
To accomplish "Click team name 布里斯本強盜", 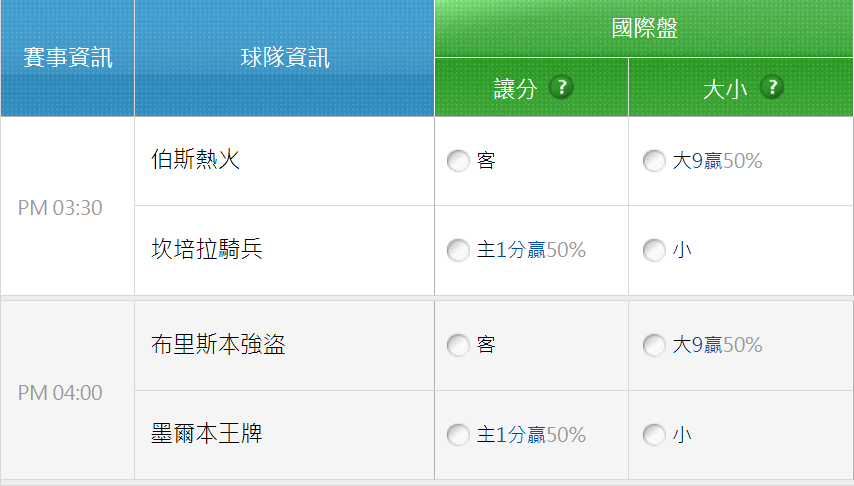I will click(218, 344).
